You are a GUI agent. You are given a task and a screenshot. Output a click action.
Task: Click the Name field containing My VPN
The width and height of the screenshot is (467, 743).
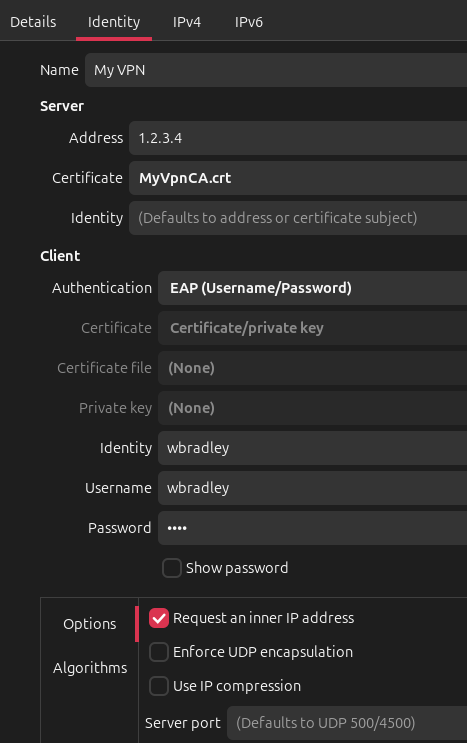[276, 70]
